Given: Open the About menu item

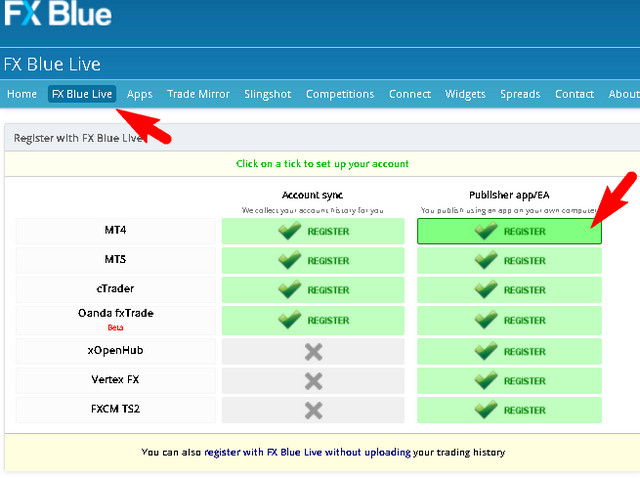Looking at the screenshot, I should [624, 94].
